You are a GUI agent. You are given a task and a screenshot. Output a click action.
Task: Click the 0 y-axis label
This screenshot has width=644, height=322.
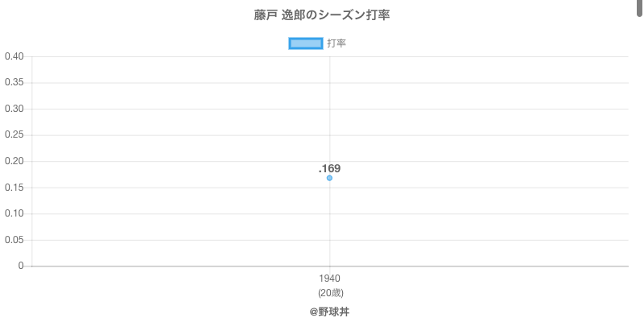click(22, 266)
